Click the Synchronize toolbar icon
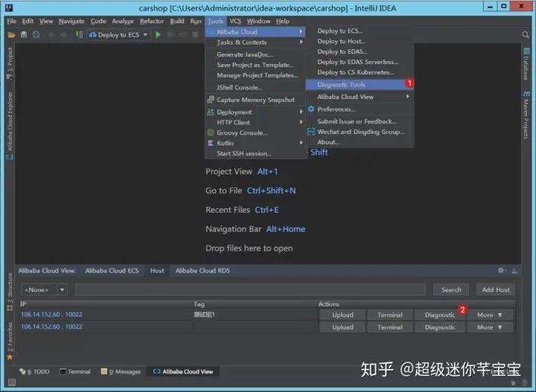This screenshot has width=536, height=392. (36, 34)
